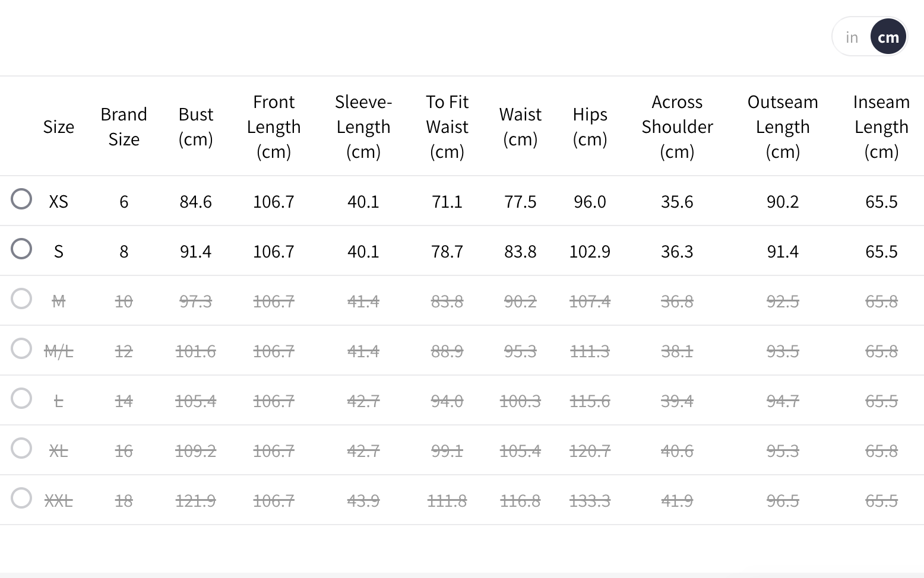Switch units to cm
This screenshot has width=924, height=578.
(x=888, y=37)
